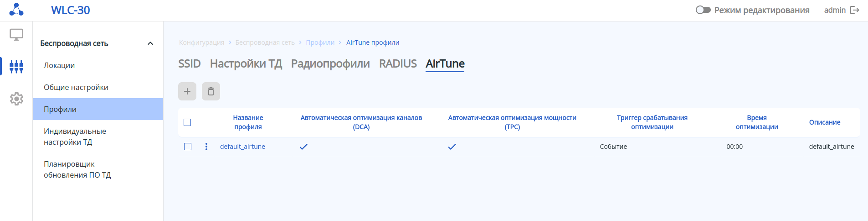Switch to the SSID tab
868x221 pixels.
tap(189, 63)
